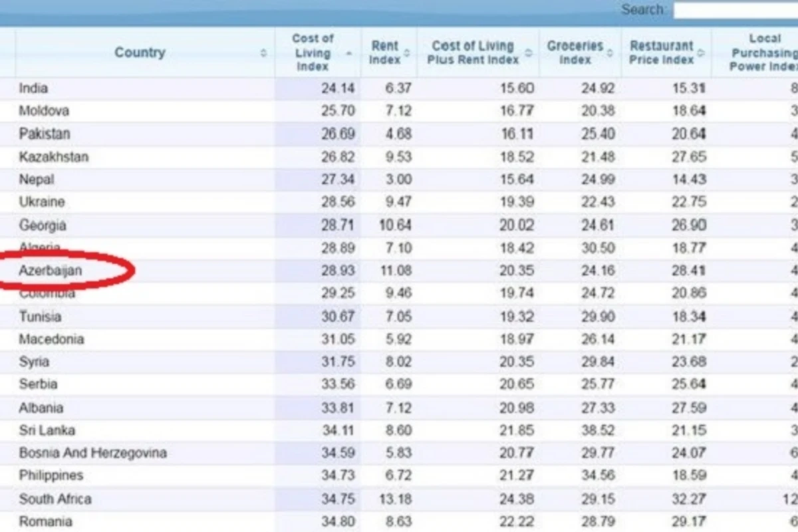This screenshot has width=798, height=532.
Task: Click Pakistan's Rent Index value 4.68
Action: tap(398, 134)
